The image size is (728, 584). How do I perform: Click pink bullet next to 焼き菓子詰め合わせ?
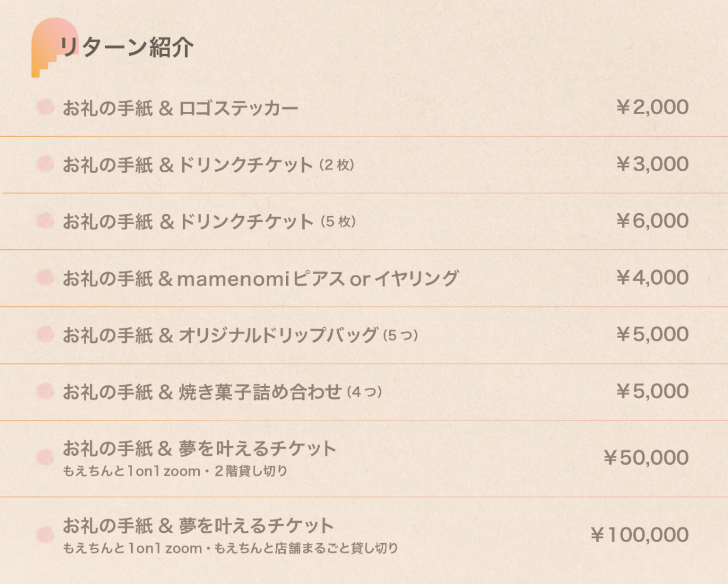[x=45, y=391]
